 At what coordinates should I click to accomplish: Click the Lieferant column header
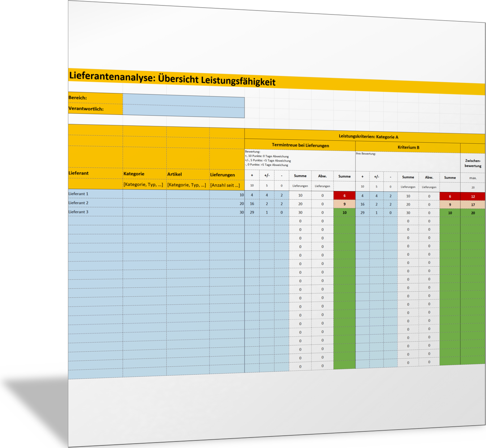79,173
